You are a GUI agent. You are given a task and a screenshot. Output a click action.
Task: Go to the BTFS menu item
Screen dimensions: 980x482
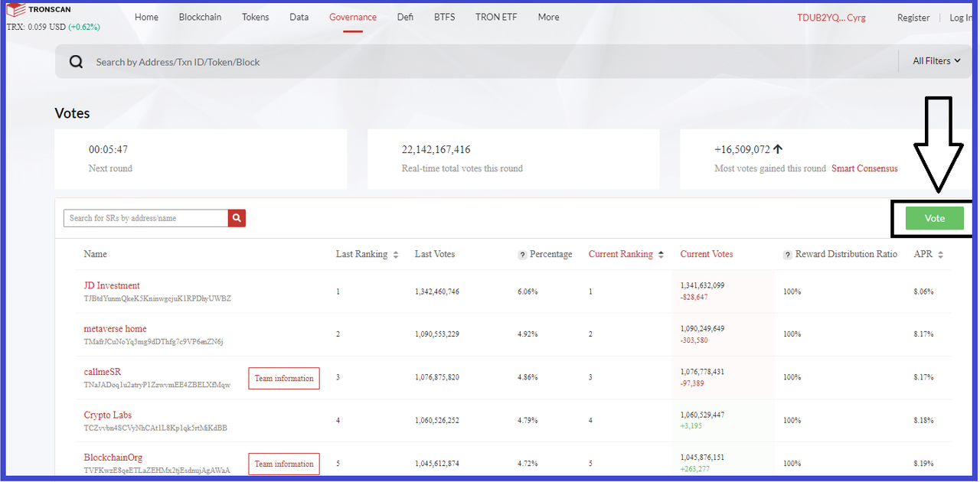tap(444, 17)
